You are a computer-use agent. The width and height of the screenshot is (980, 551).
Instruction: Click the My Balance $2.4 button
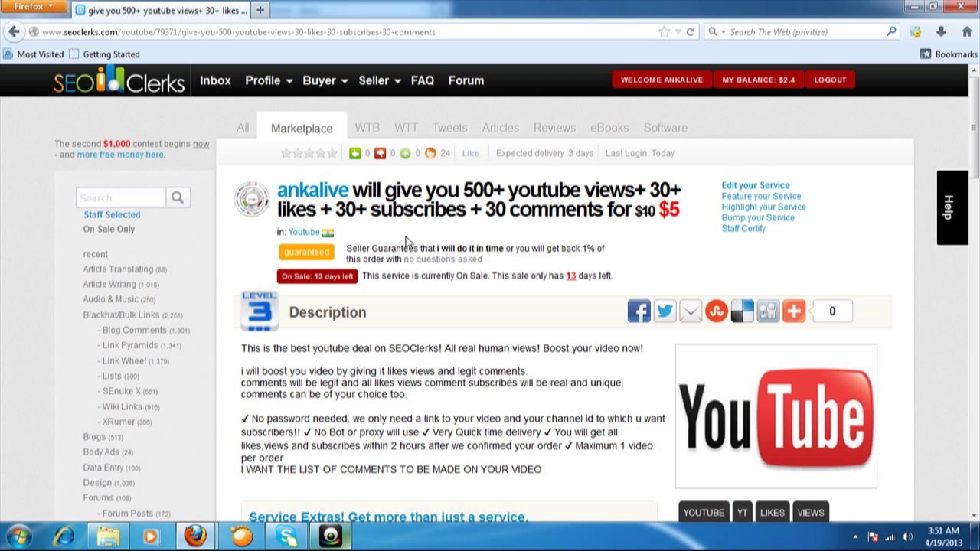[x=758, y=80]
